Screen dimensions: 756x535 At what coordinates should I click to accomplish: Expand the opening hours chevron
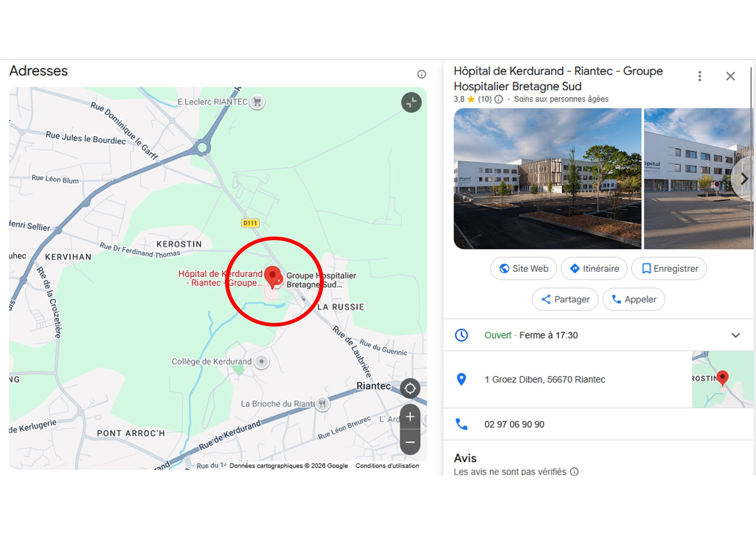[x=736, y=335]
